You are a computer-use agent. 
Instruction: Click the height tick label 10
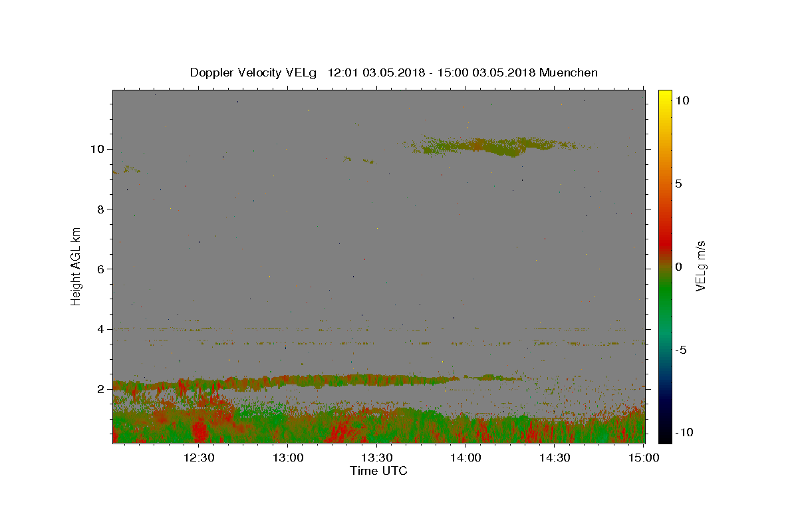click(x=96, y=149)
